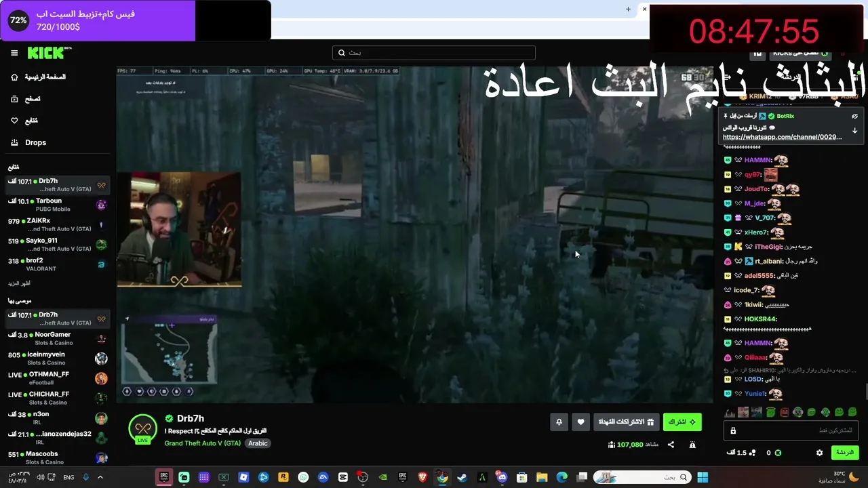This screenshot has width=868, height=488.
Task: Follow the channel with the heart button
Action: [580, 422]
